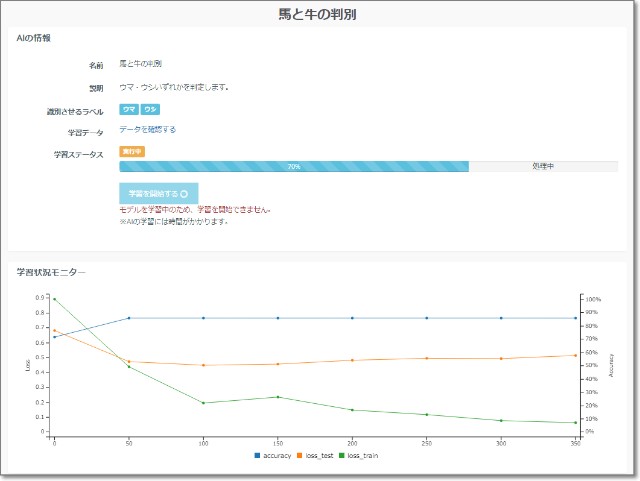Click the orange 実行中 status badge
This screenshot has width=640, height=481.
coord(132,152)
